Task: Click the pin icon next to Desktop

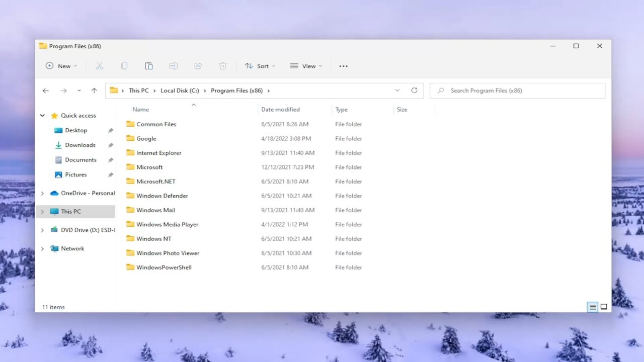Action: click(111, 130)
